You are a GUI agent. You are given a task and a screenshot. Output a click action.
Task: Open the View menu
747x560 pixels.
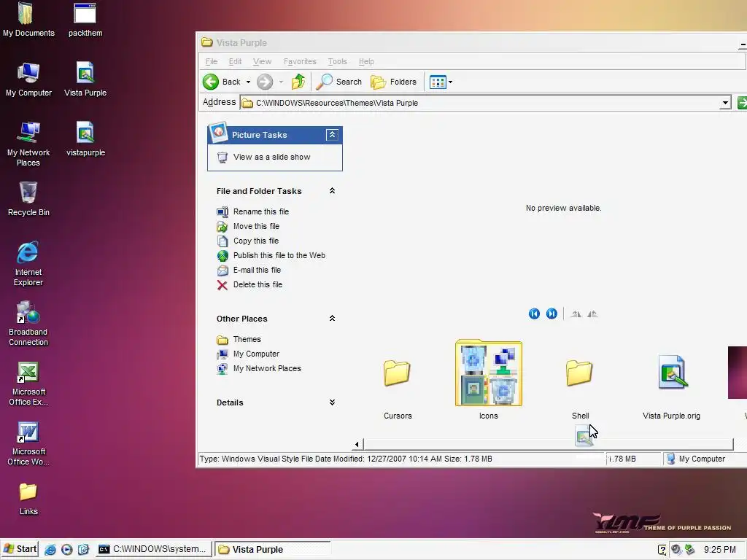pos(262,61)
